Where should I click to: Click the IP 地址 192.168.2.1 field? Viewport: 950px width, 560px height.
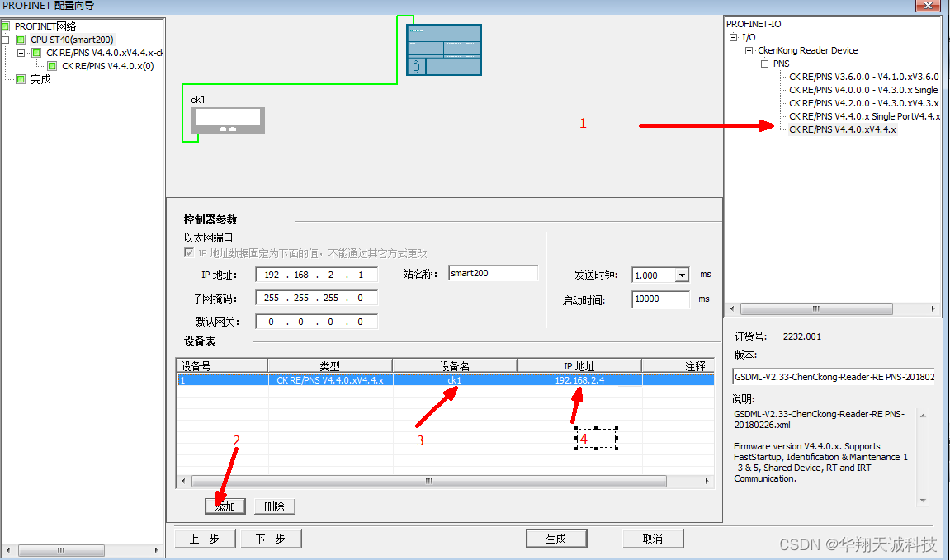317,275
